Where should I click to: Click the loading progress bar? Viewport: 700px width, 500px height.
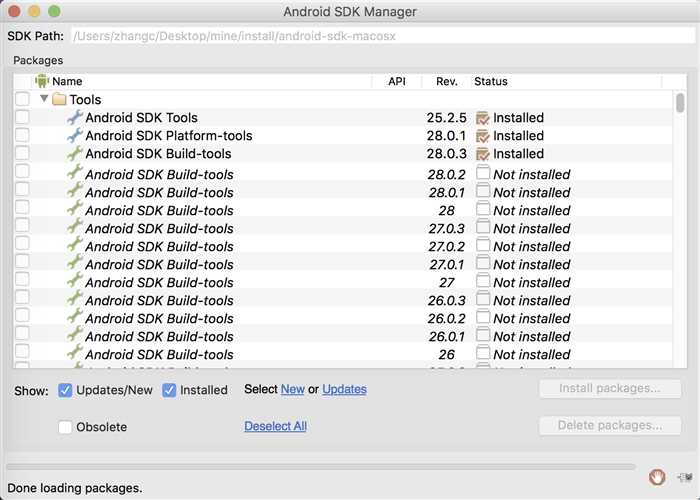(321, 467)
